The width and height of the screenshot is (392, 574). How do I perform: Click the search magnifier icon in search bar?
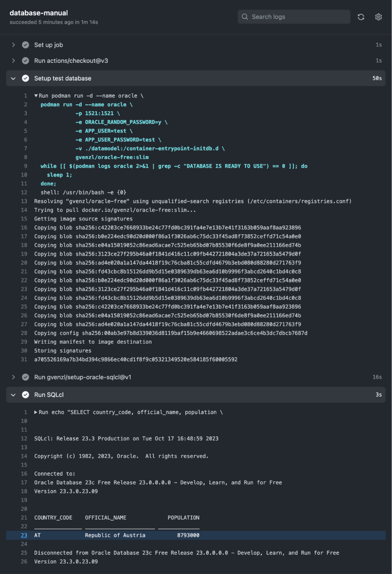[245, 17]
